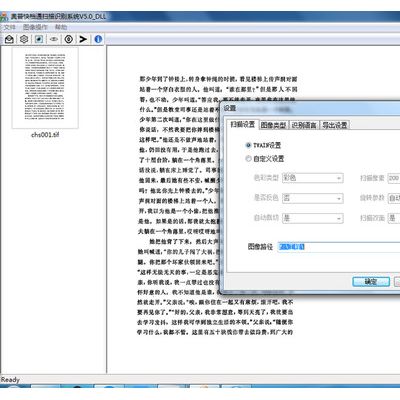Open the blue info icon in toolbar
This screenshot has width=400, height=400.
coord(98,39)
